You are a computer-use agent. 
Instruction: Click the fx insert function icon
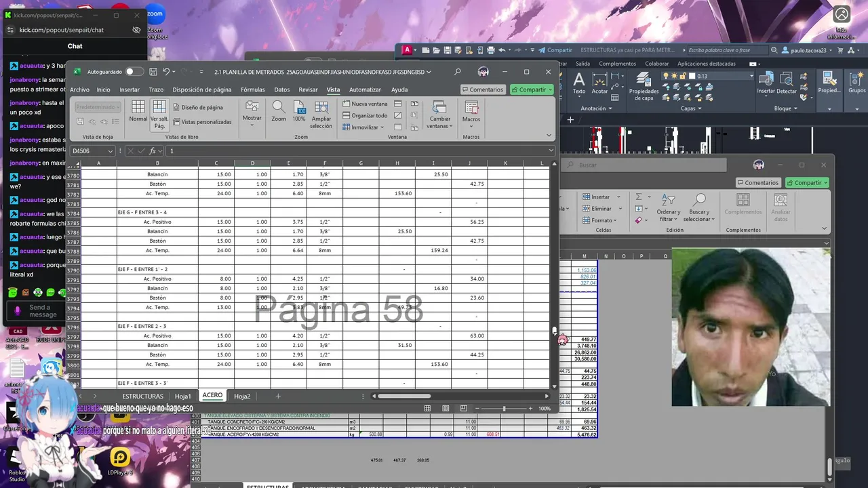(x=153, y=150)
